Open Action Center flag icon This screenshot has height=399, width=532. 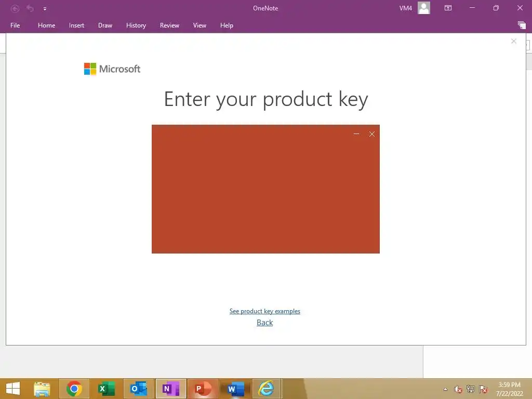click(x=483, y=389)
